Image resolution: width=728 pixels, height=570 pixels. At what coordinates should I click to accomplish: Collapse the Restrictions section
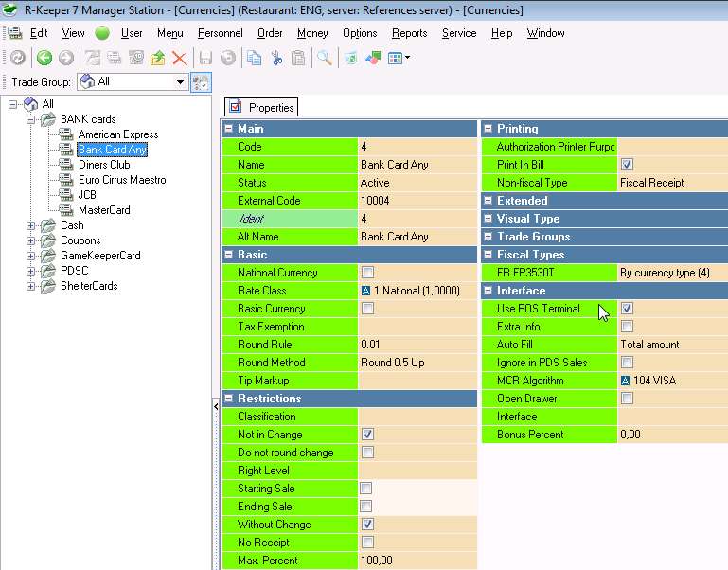point(228,399)
